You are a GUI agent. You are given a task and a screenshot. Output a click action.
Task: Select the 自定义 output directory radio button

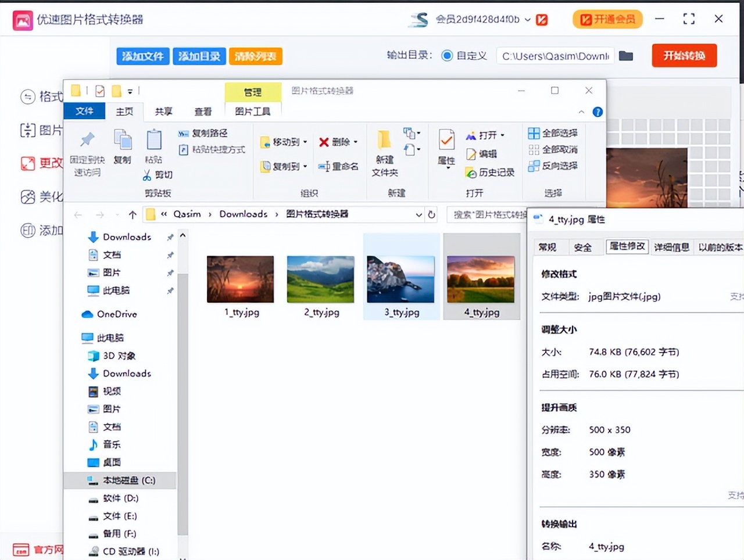(447, 56)
